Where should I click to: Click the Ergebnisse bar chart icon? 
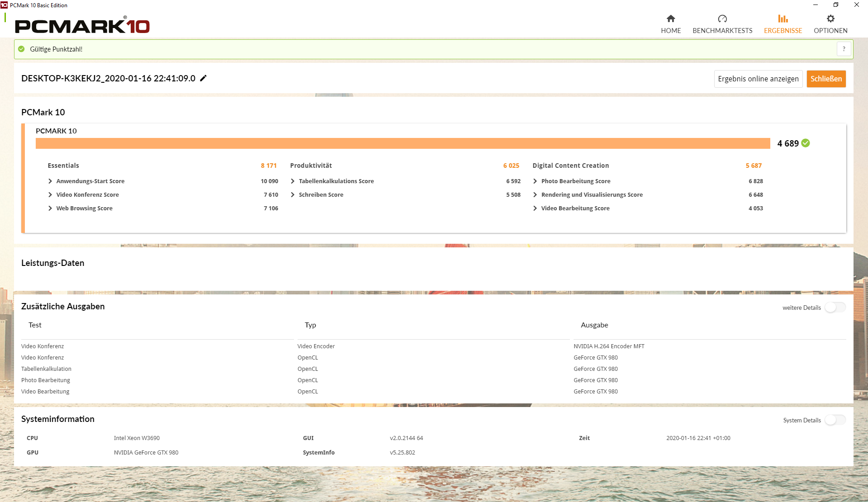(x=783, y=19)
